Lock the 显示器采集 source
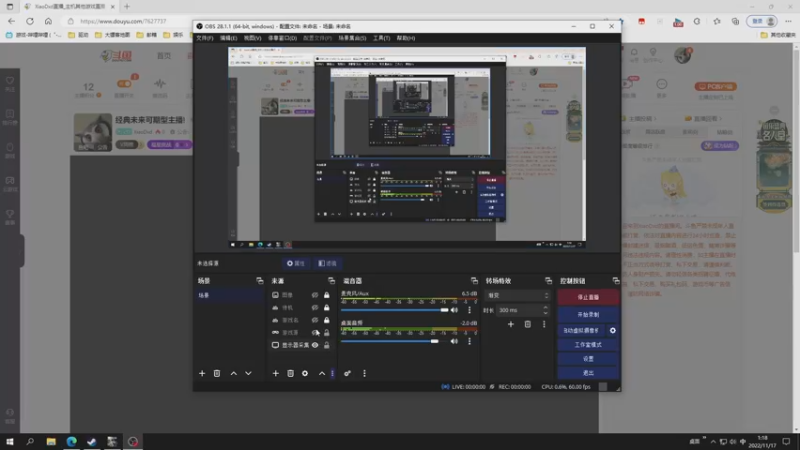This screenshot has width=800, height=450. point(327,345)
